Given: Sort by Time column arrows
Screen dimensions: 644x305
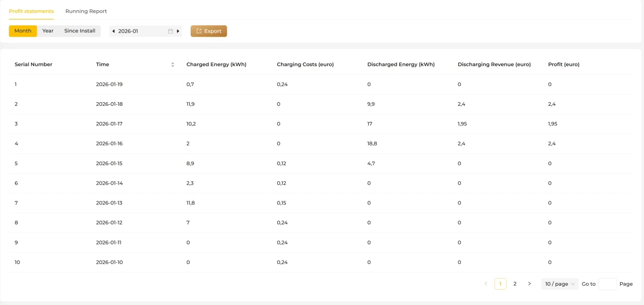Looking at the screenshot, I should pos(173,65).
